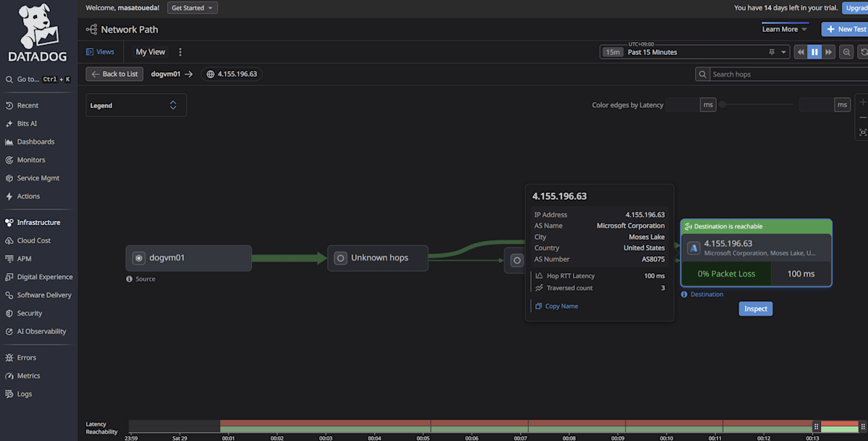Screen dimensions: 868x441
Task: Open the time range dropdown arrow
Action: (783, 52)
